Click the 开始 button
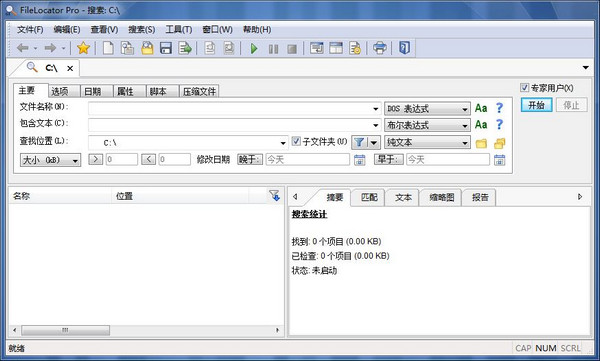600x361 pixels. pyautogui.click(x=536, y=105)
